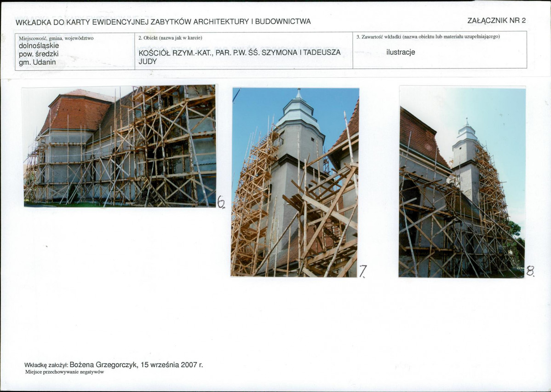This screenshot has height=392, width=551.
Task: Click the 'Miejscowość, gmina, województwo' field label
Action: coord(56,38)
